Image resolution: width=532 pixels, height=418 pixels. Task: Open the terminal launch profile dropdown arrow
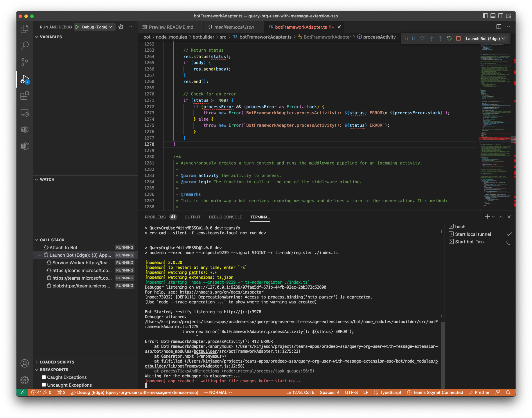(493, 217)
